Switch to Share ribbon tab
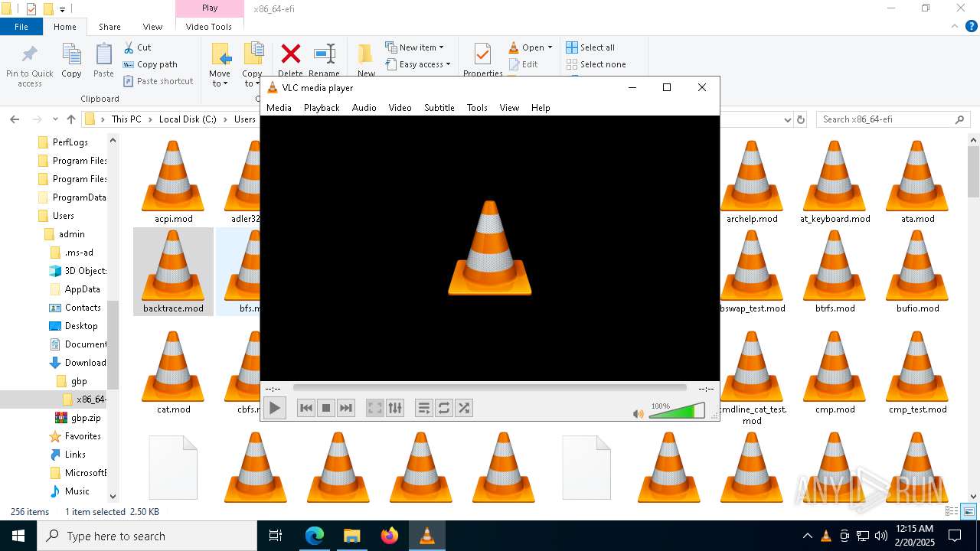980x551 pixels. coord(109,27)
